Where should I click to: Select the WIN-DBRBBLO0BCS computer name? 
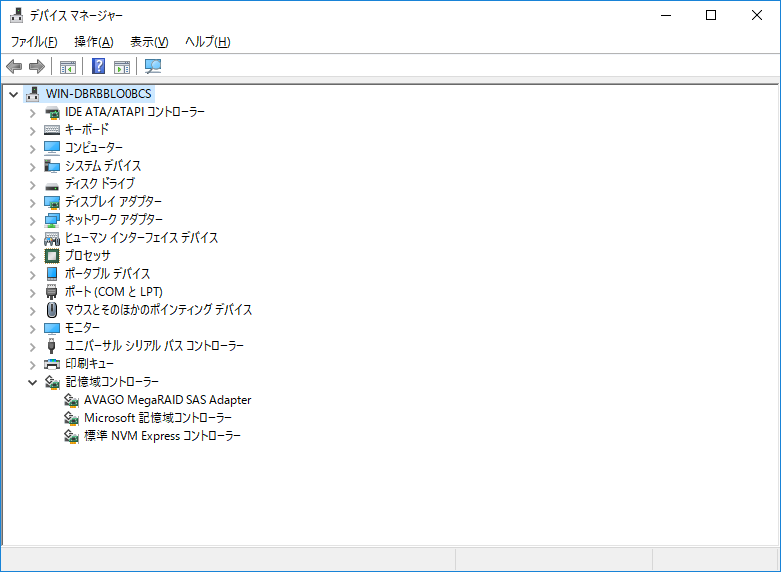pyautogui.click(x=99, y=94)
